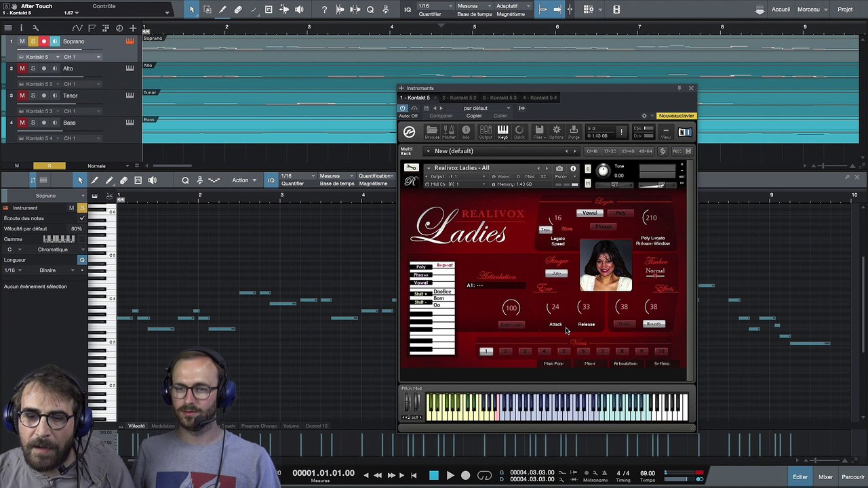Switch to the 2 - Kontakt 5 2 tab
Image resolution: width=868 pixels, height=488 pixels.
tap(459, 98)
